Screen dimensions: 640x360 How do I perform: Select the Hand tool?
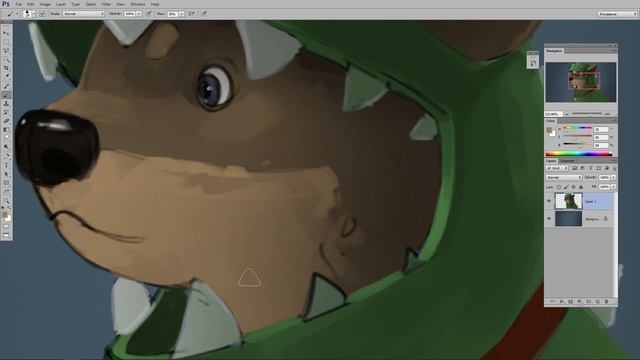6,191
